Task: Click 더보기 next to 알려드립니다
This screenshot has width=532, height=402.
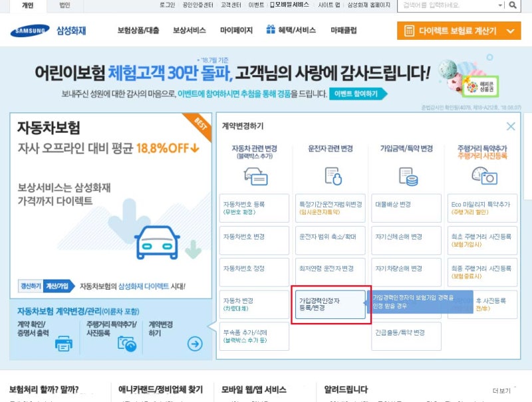Action: [x=501, y=391]
